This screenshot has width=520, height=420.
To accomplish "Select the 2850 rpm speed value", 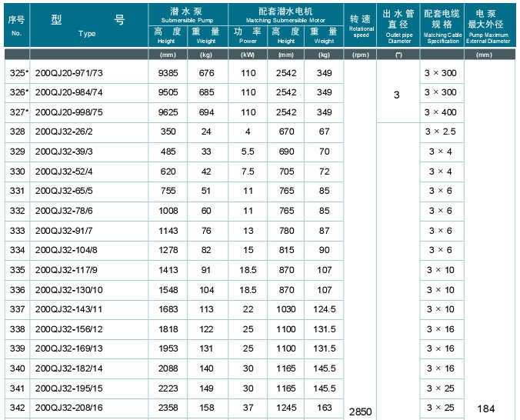I will 360,412.
